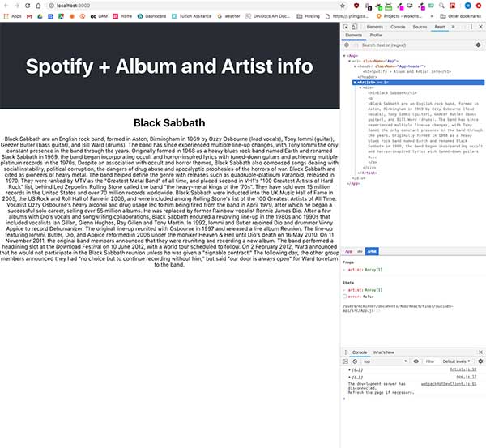Collapse the div className App node

tap(350, 61)
